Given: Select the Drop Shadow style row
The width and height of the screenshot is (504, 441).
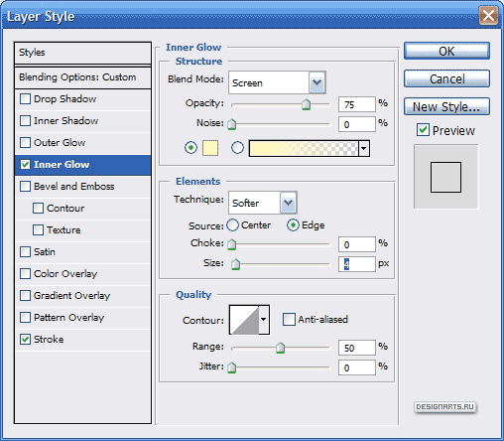Looking at the screenshot, I should tap(82, 99).
